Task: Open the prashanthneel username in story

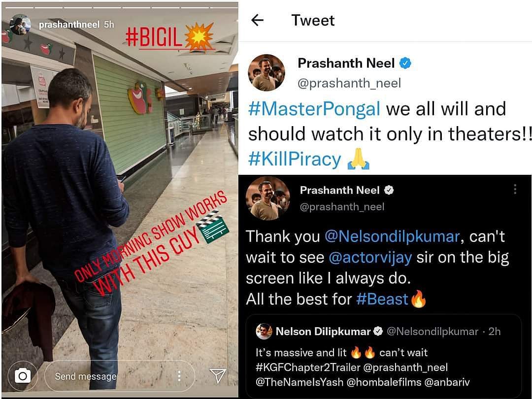Action: click(x=69, y=25)
